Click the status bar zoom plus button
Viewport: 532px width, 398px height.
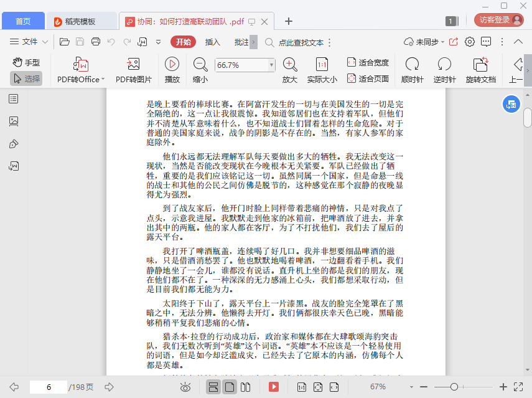click(x=503, y=387)
